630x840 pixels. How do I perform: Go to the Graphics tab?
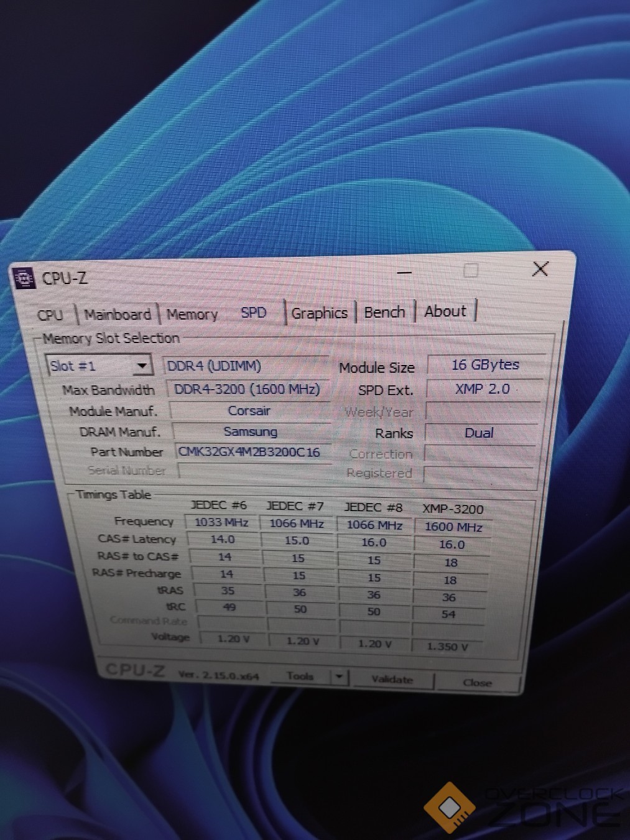pos(319,313)
